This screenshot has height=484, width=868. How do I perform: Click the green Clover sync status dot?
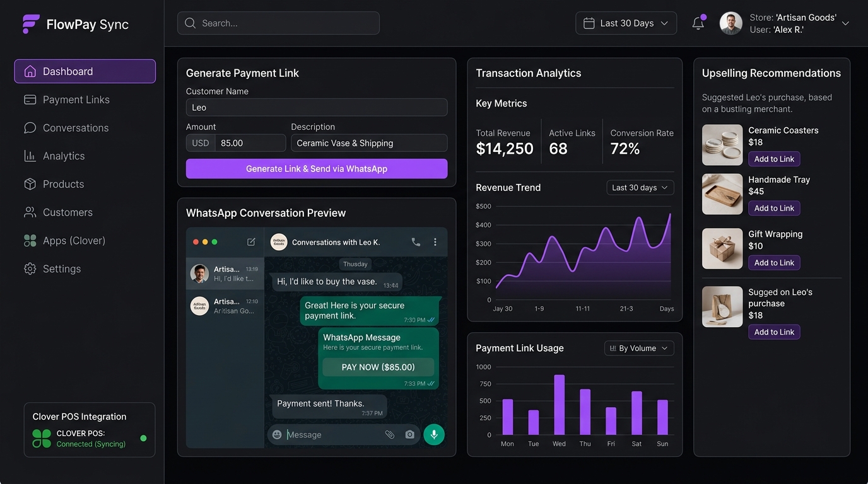pos(143,438)
